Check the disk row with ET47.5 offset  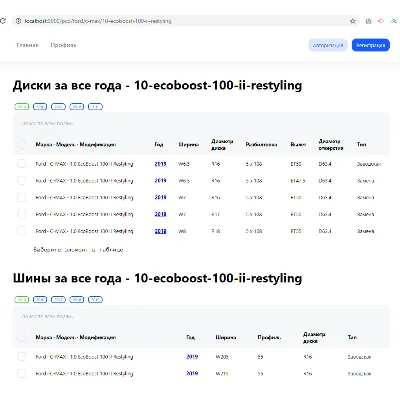pos(21,180)
